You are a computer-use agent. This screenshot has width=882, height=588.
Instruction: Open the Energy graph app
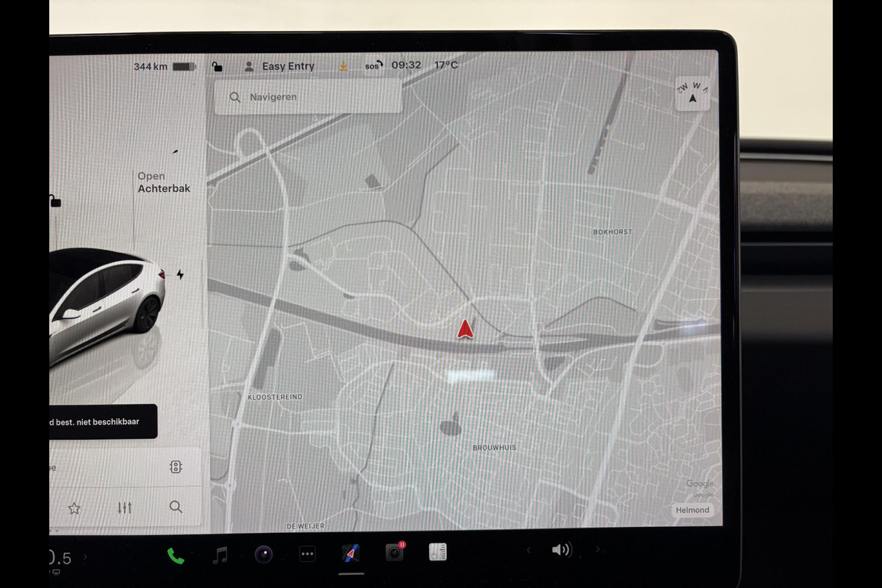pyautogui.click(x=438, y=552)
